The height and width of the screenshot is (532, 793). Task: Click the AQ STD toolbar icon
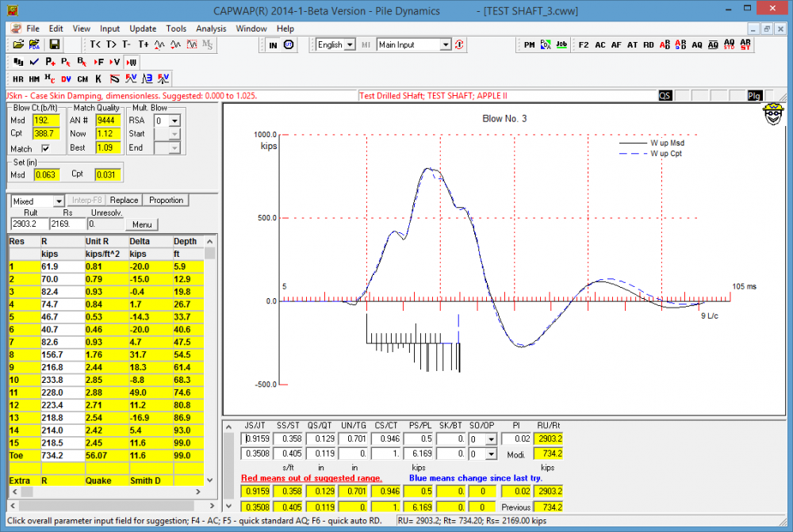click(x=729, y=44)
